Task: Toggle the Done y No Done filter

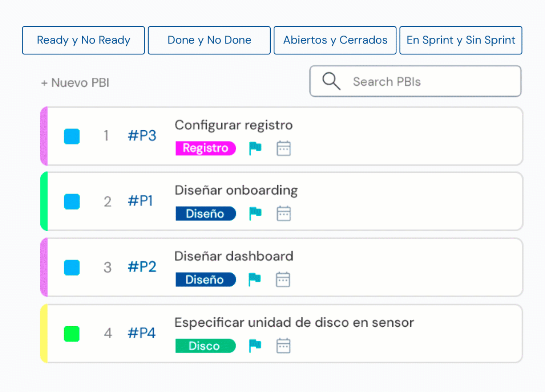Action: pos(209,40)
